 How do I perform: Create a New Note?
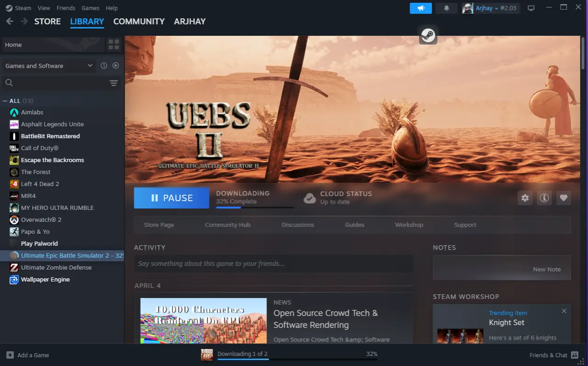(547, 269)
